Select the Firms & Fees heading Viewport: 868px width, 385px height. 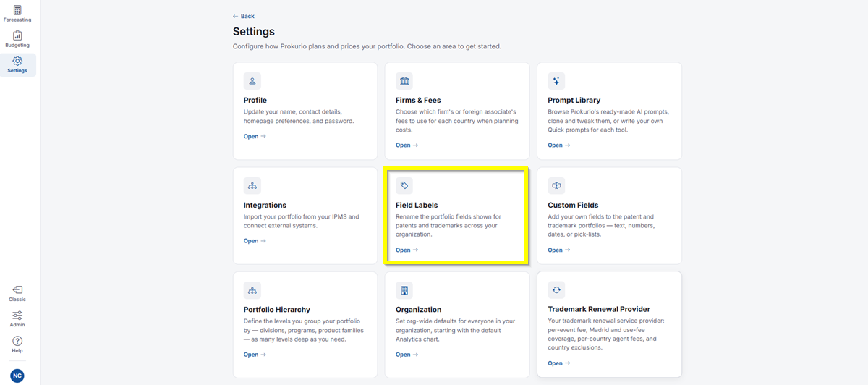(418, 101)
